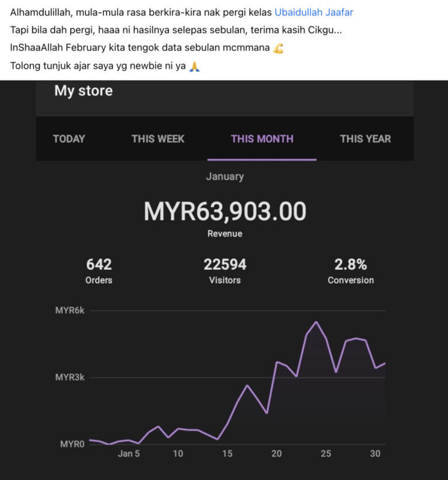Click the MYR6k axis label
The height and width of the screenshot is (480, 448).
tap(70, 311)
